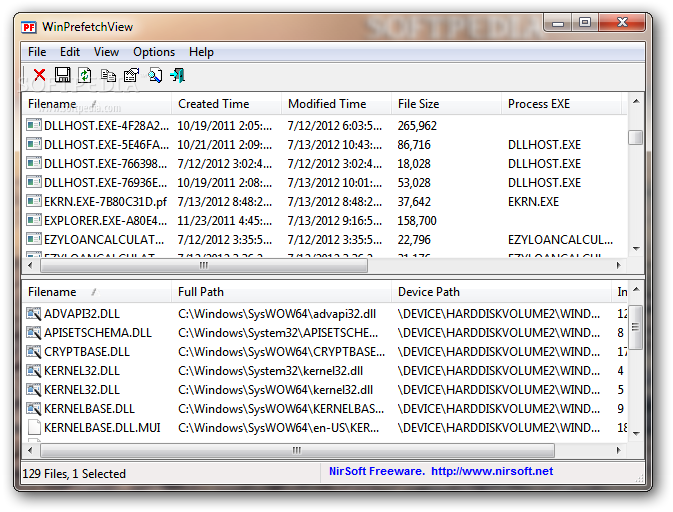This screenshot has height=512, width=673.
Task: Select DLLHOST.EXE-5E46FA... row
Action: 324,144
